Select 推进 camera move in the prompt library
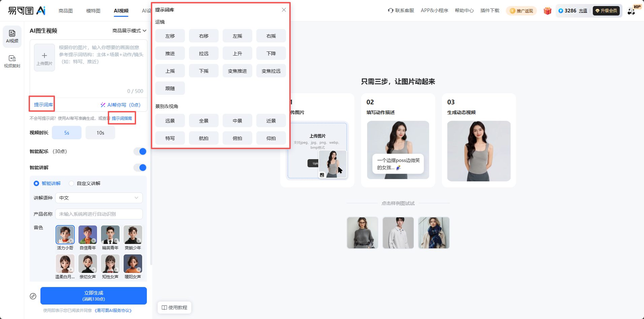The width and height of the screenshot is (644, 319). coord(170,53)
